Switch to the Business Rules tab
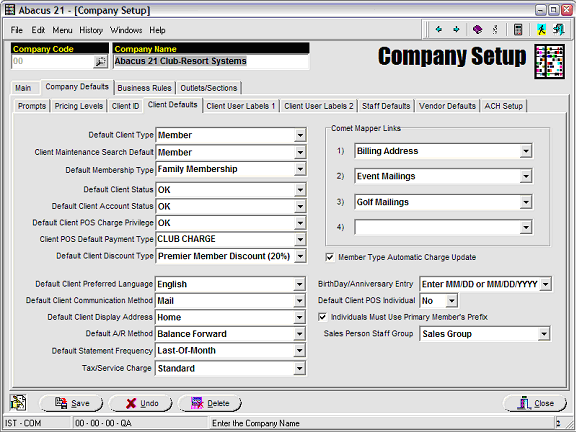This screenshot has height=432, width=576. [144, 88]
